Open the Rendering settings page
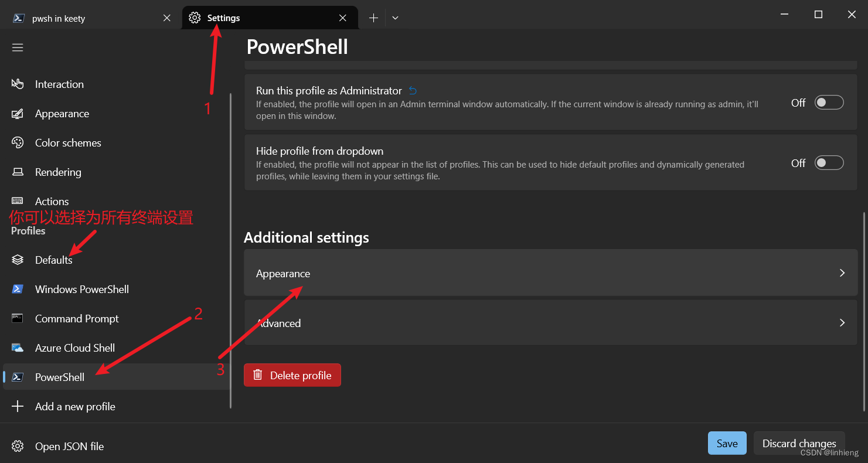This screenshot has height=463, width=868. [116, 172]
